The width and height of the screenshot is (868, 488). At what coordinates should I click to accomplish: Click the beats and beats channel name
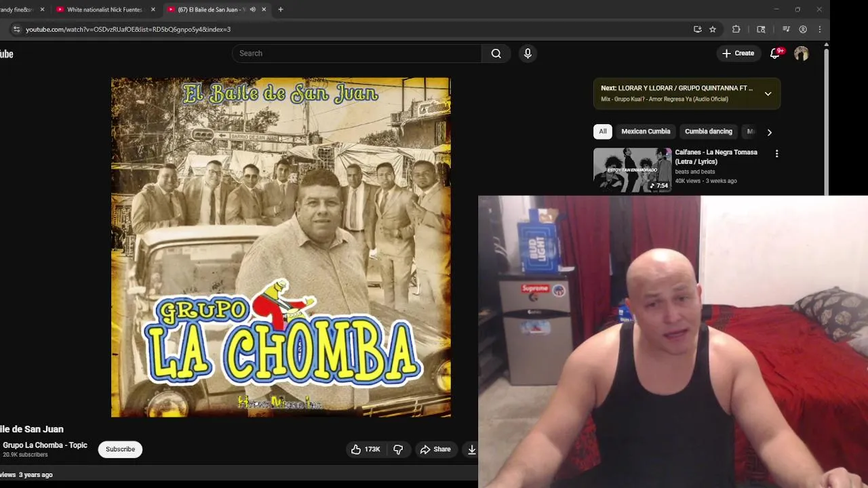(695, 171)
